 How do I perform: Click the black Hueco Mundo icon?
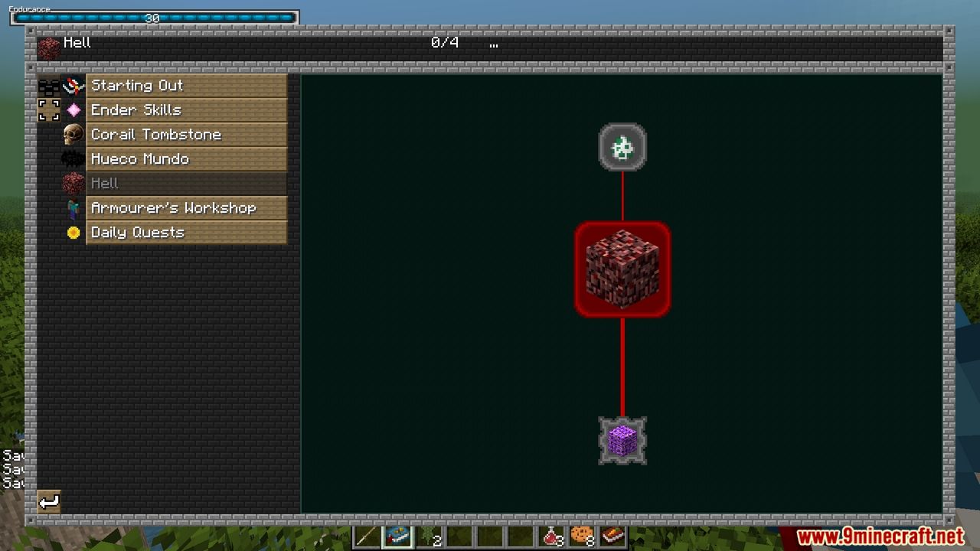73,159
